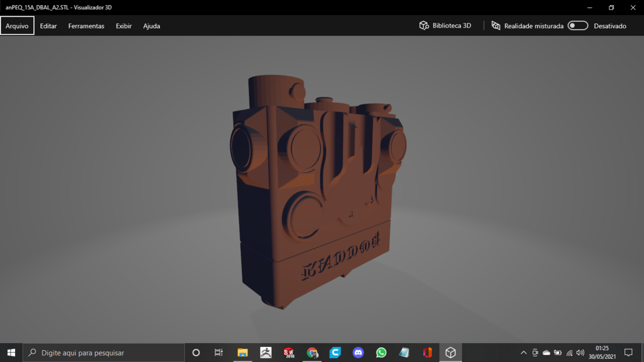
Task: Open the volume speaker tray icon
Action: [x=580, y=353]
